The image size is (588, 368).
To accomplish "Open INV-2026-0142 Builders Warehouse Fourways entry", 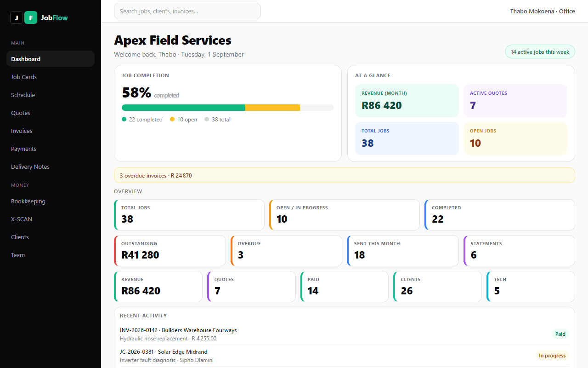I will [x=345, y=334].
